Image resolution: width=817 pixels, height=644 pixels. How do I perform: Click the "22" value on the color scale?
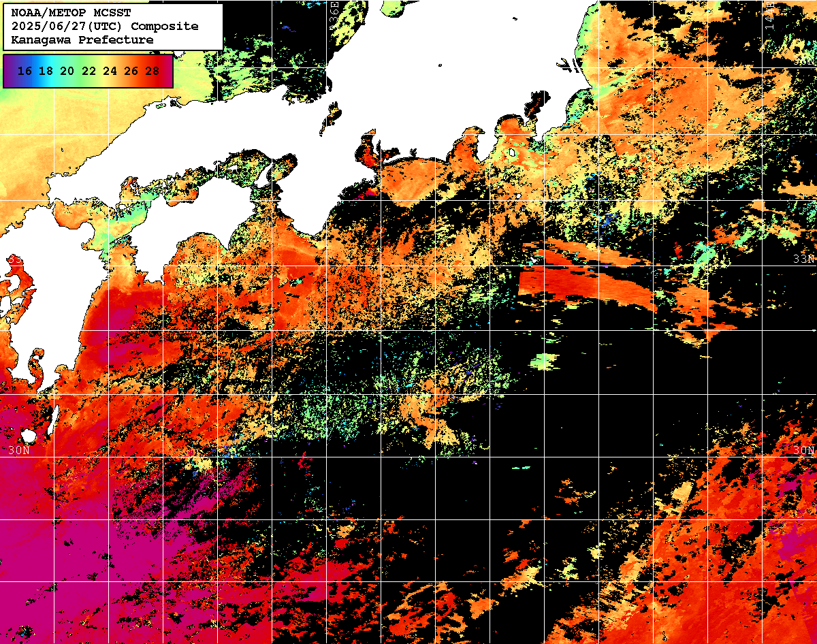pyautogui.click(x=89, y=71)
